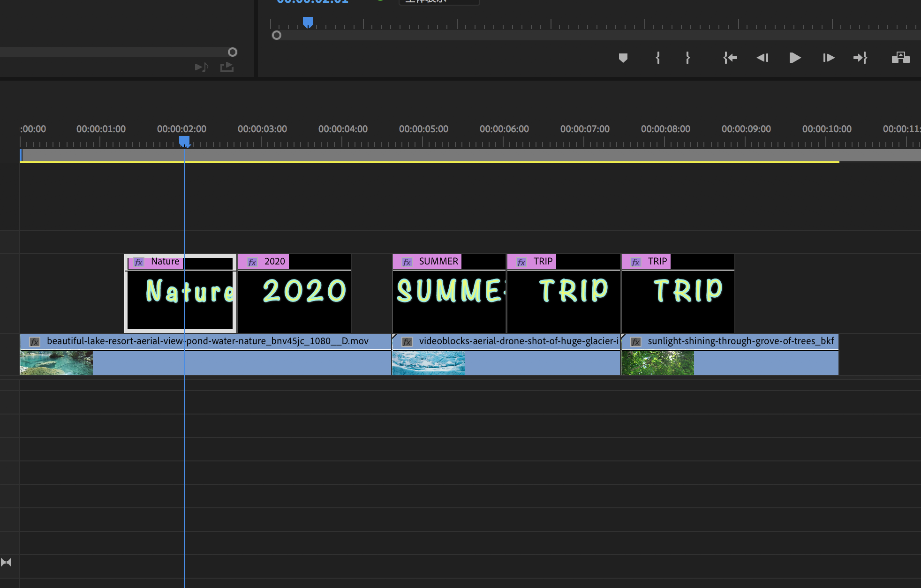Click the snap icon at bottom left

tap(6, 562)
